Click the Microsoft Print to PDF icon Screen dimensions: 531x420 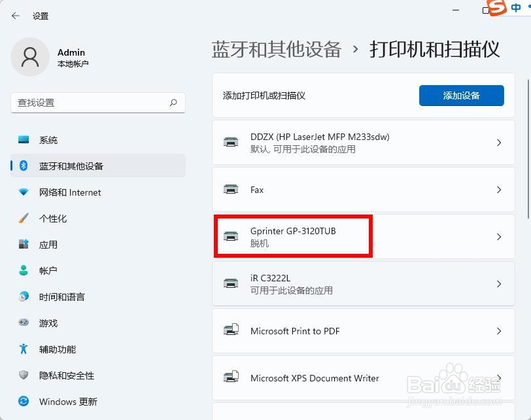231,330
